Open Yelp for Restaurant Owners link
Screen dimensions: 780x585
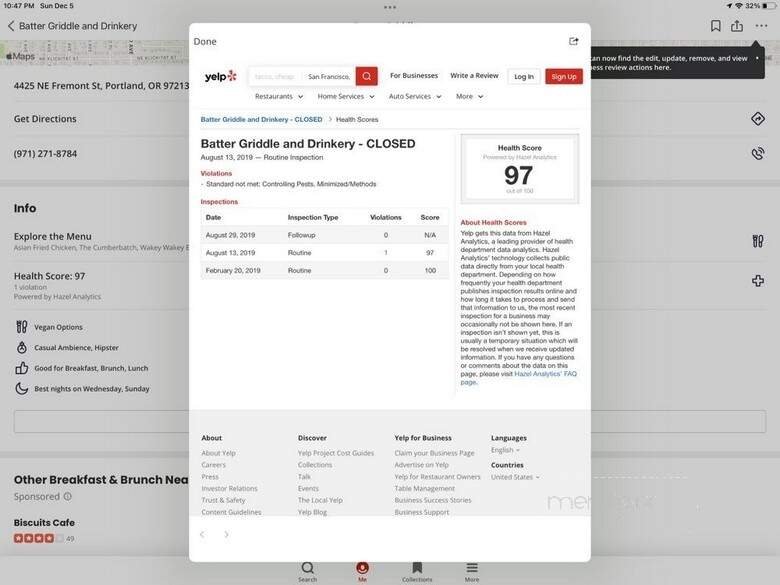[437, 477]
